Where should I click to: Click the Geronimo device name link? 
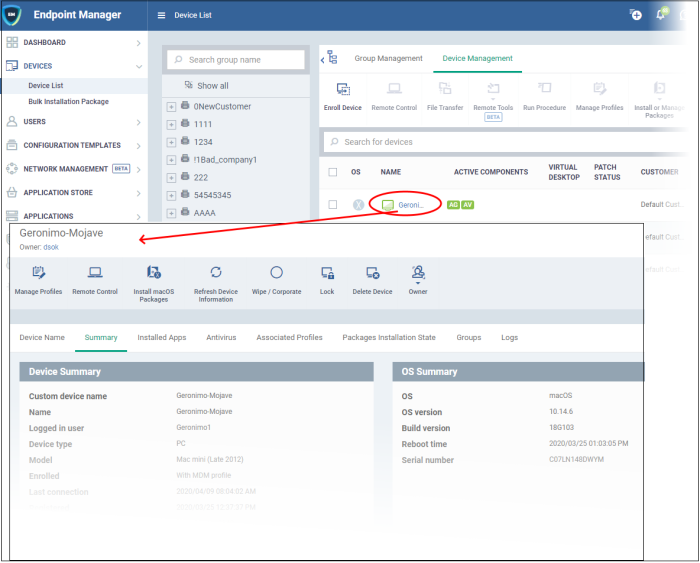click(411, 205)
